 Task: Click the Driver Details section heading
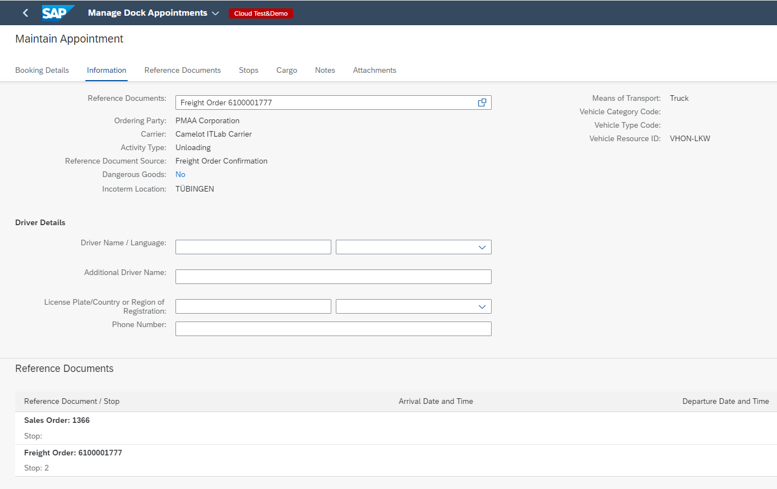40,222
